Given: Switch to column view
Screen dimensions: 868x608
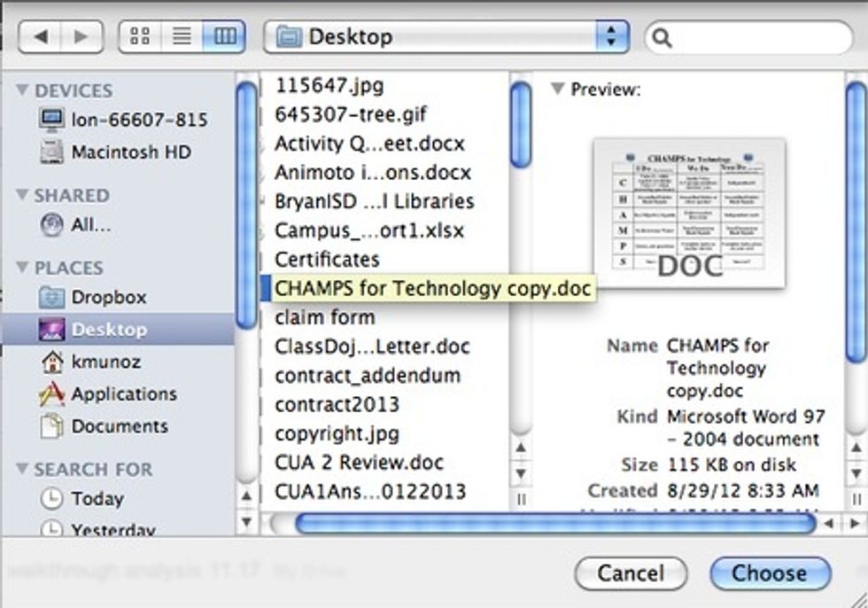Looking at the screenshot, I should point(225,37).
